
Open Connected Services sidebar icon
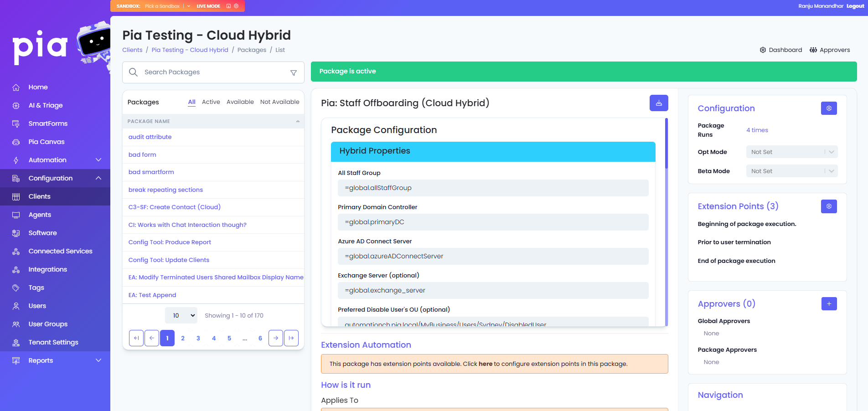tap(16, 251)
